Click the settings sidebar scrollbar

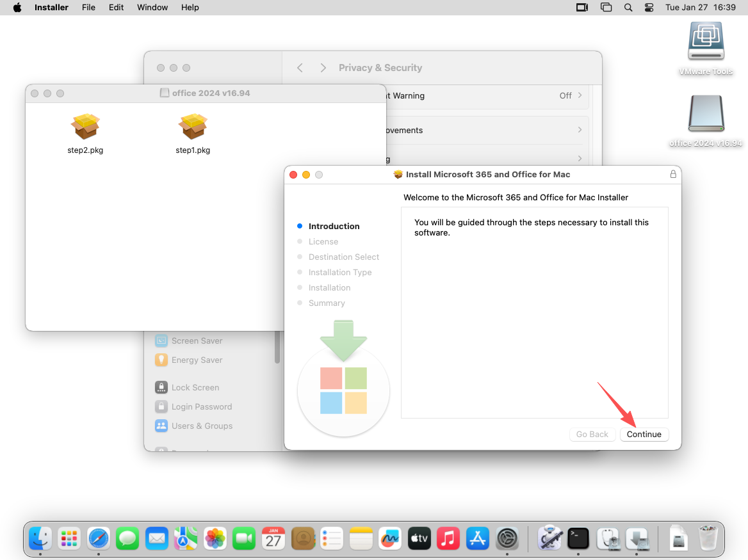(277, 349)
